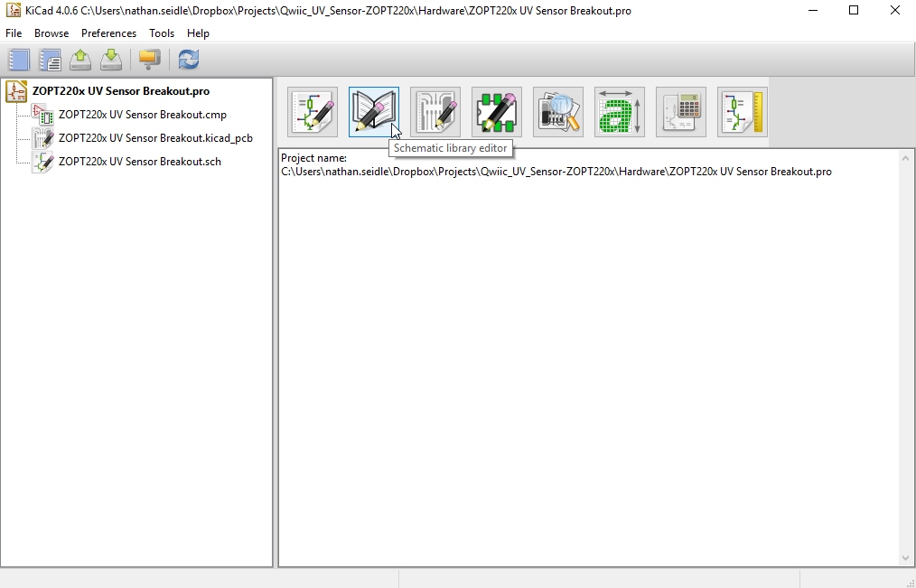The width and height of the screenshot is (916, 588).
Task: Create new project toolbar icon
Action: coord(19,60)
